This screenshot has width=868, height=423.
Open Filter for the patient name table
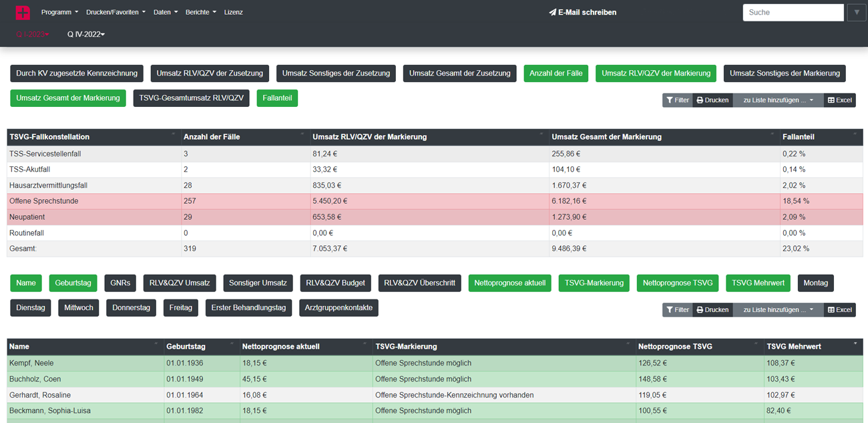point(677,310)
